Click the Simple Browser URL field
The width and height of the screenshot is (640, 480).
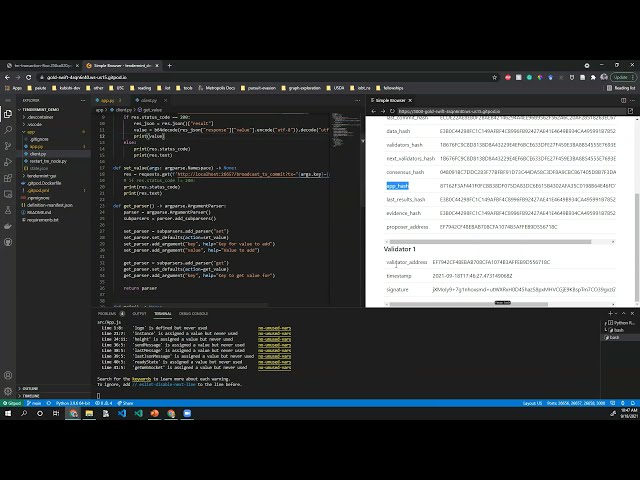coord(510,111)
